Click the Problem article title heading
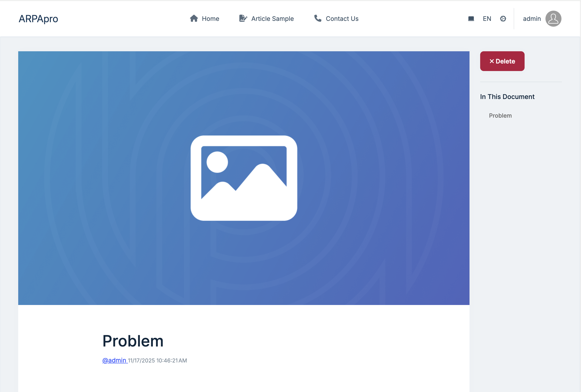This screenshot has width=581, height=392. click(133, 341)
